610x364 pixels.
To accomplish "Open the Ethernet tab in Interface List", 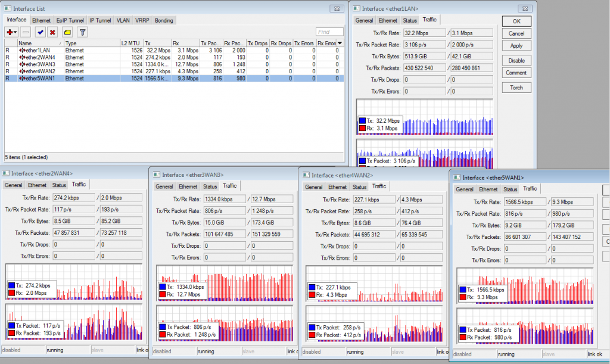I will [x=41, y=20].
